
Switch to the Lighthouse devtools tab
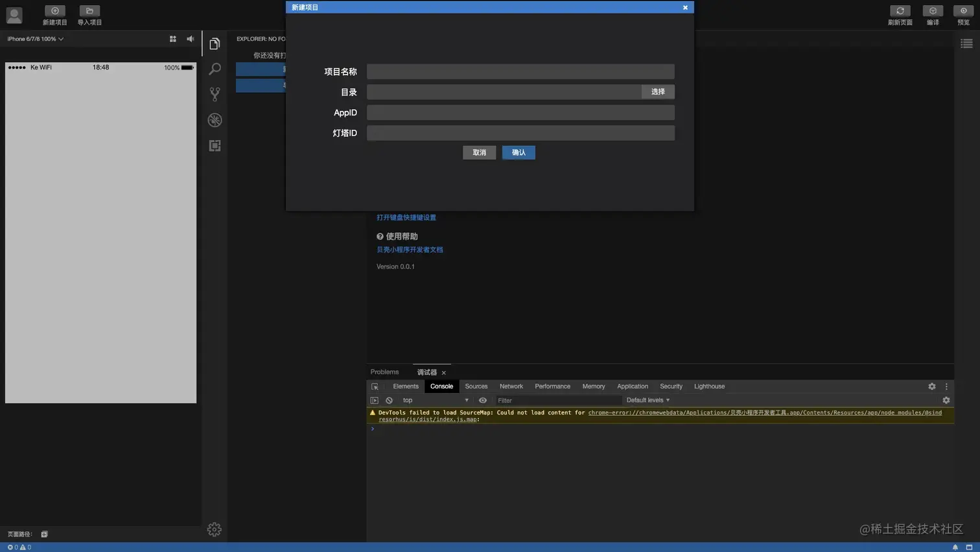pyautogui.click(x=709, y=387)
